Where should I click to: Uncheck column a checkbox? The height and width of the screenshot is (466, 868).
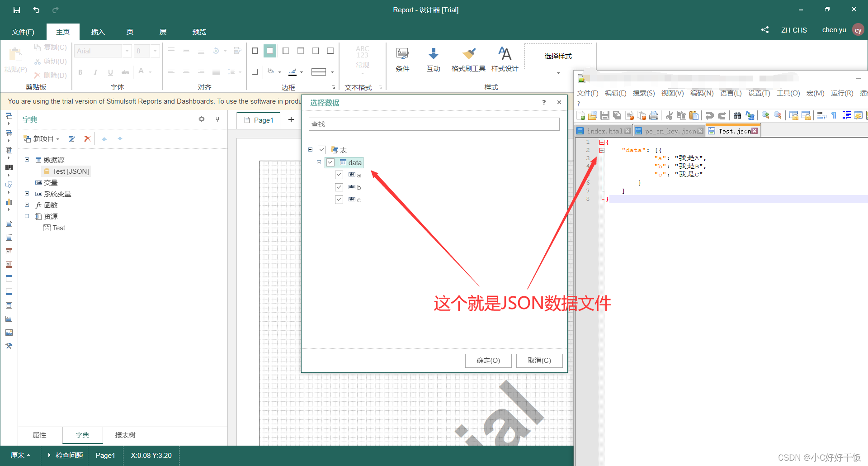339,175
